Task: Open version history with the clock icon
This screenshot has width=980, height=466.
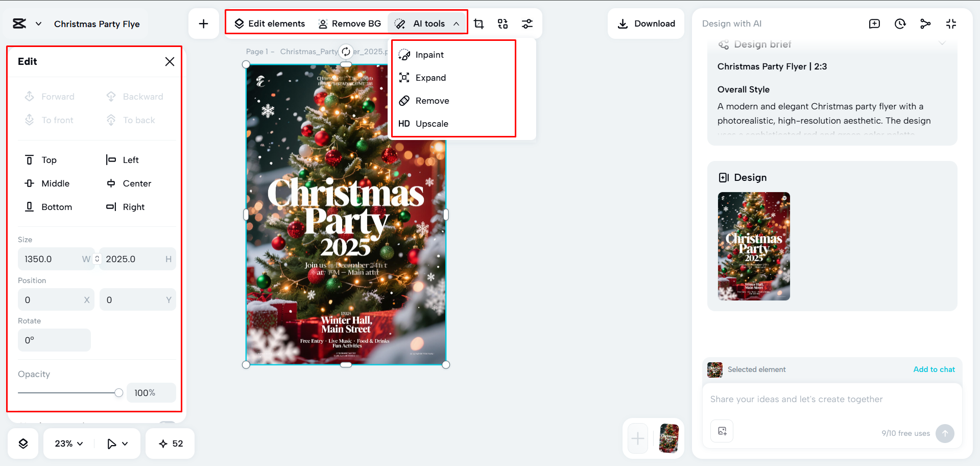Action: (900, 24)
